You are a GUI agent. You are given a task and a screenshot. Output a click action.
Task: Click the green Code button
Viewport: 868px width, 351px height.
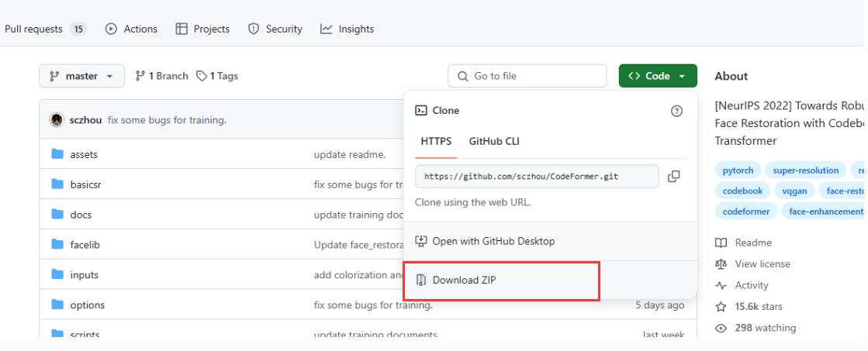658,76
